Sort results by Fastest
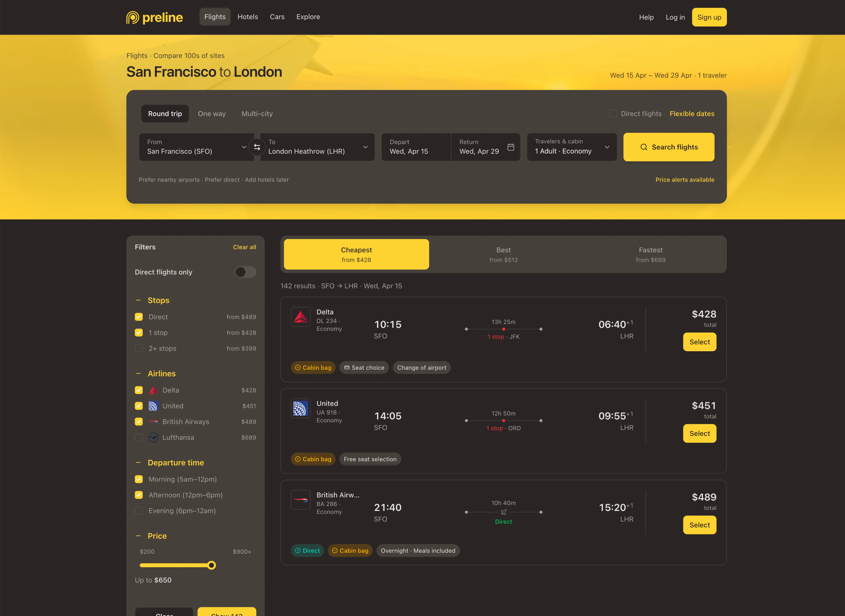The height and width of the screenshot is (616, 845). pyautogui.click(x=650, y=254)
